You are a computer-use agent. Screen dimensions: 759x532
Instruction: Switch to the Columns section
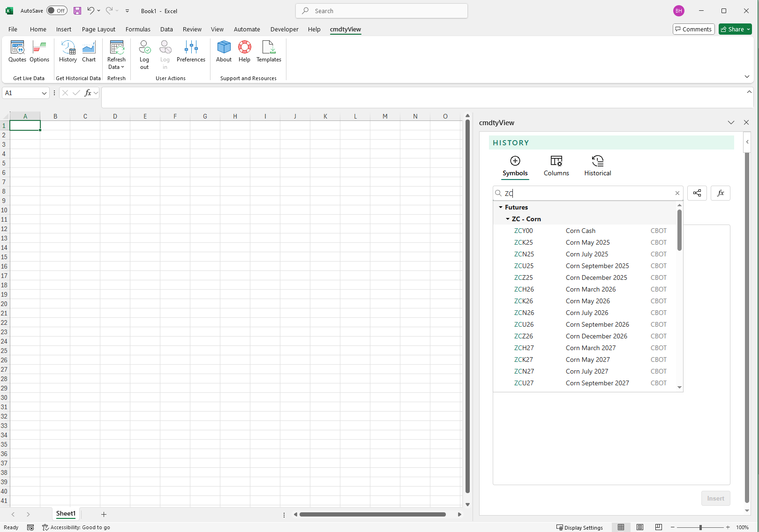click(x=556, y=166)
